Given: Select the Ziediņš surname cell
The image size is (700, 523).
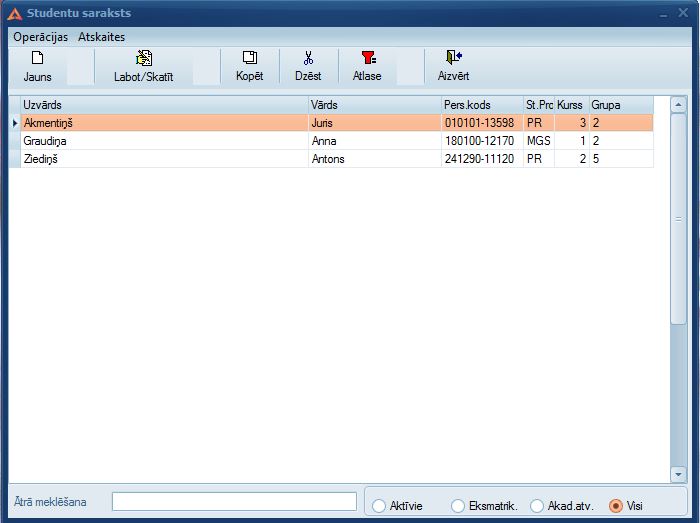Looking at the screenshot, I should click(164, 159).
